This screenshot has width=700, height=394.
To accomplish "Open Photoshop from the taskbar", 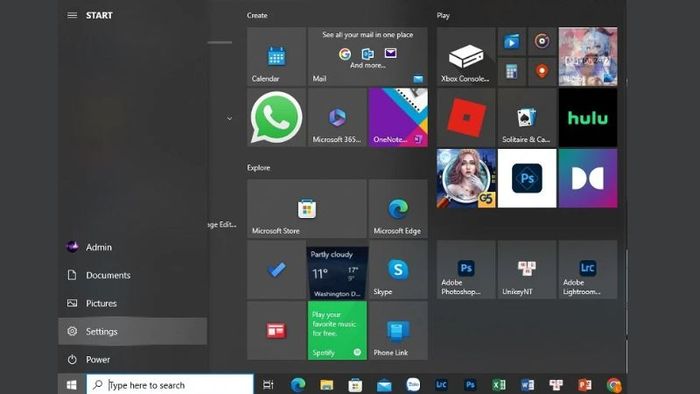I will click(470, 385).
